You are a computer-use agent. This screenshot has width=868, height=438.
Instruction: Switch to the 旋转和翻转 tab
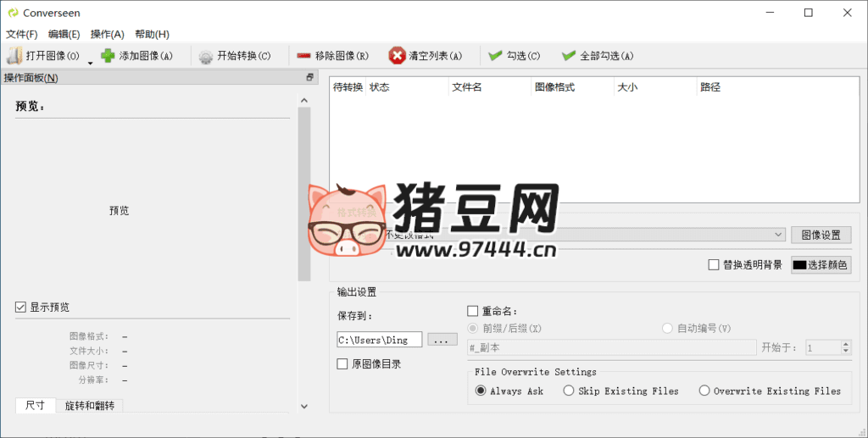click(x=90, y=406)
